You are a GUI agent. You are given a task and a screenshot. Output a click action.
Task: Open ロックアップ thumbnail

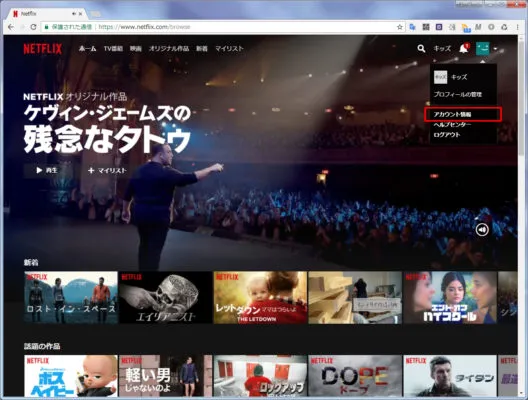pyautogui.click(x=260, y=376)
